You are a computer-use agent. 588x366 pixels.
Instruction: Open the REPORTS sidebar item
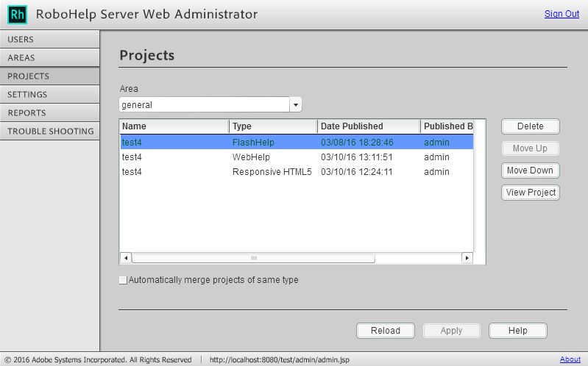point(50,112)
